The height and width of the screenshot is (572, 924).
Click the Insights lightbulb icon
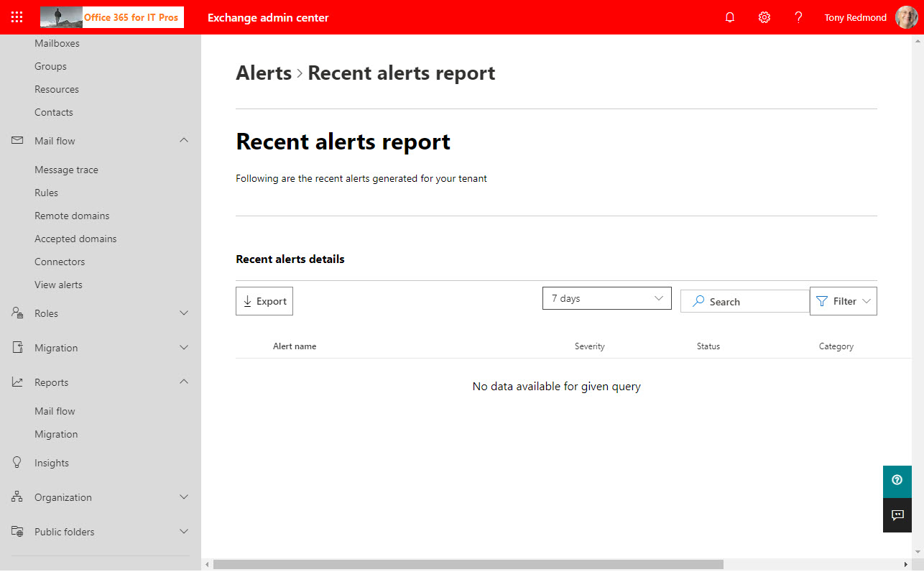pos(17,463)
